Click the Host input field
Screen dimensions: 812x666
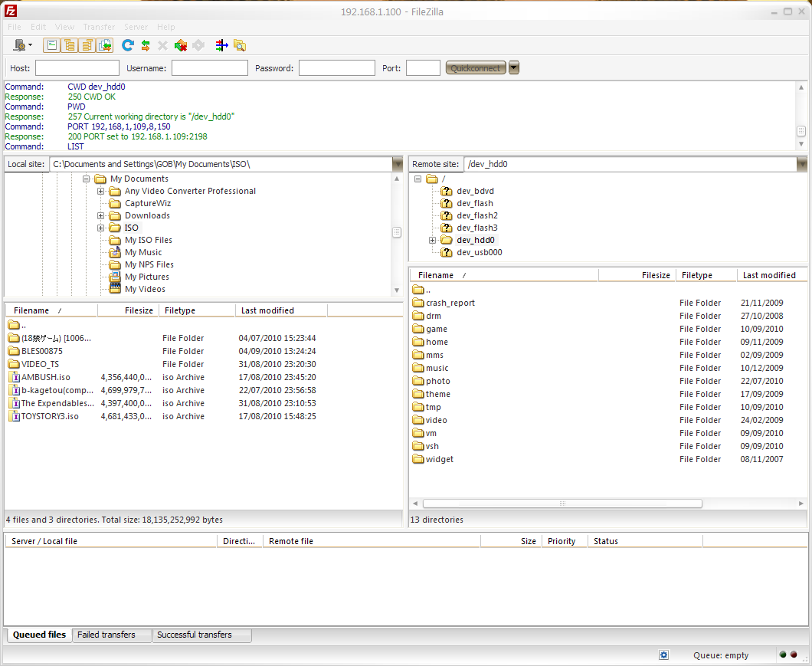(77, 68)
